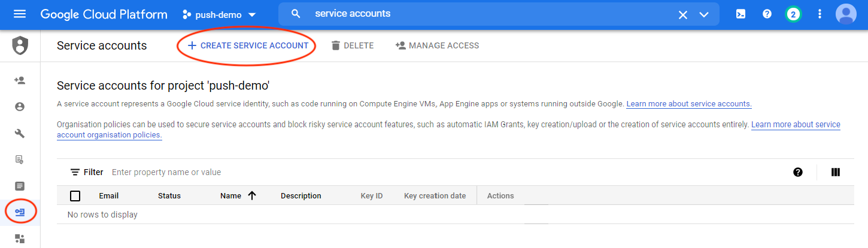Open the Identity sidebar icon
Screen dimensions: 868x248
pos(20,106)
